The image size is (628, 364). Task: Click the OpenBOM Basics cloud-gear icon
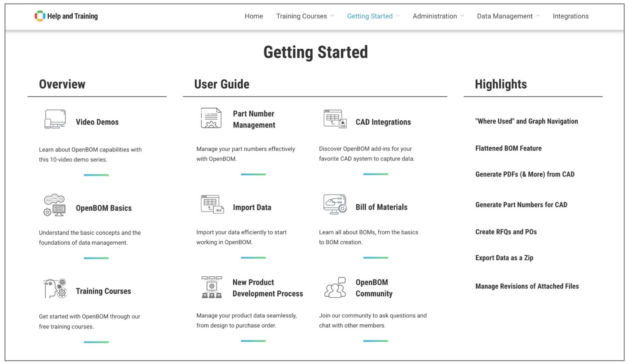[x=55, y=205]
